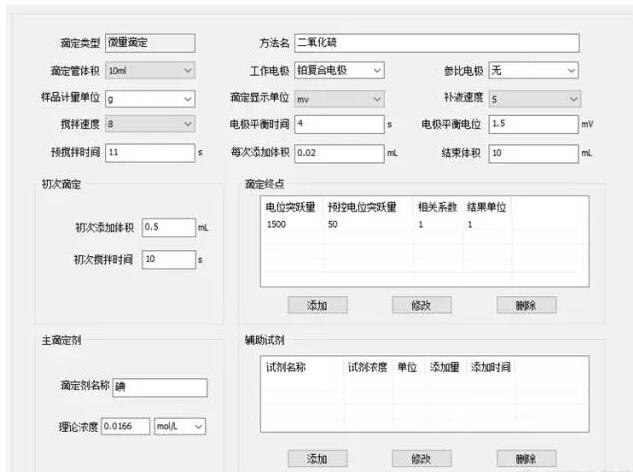The width and height of the screenshot is (633, 472).
Task: Open the 滴定显示单位 dropdown
Action: [x=338, y=99]
